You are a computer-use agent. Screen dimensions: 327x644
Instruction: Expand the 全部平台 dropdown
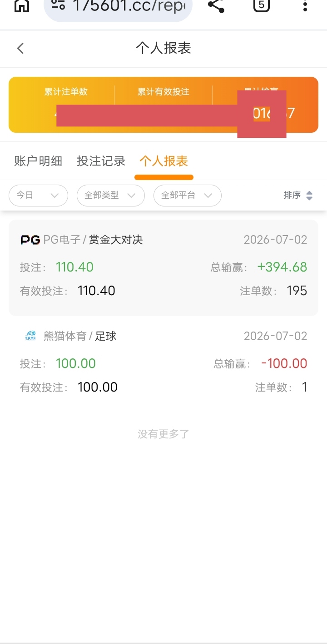(x=188, y=195)
